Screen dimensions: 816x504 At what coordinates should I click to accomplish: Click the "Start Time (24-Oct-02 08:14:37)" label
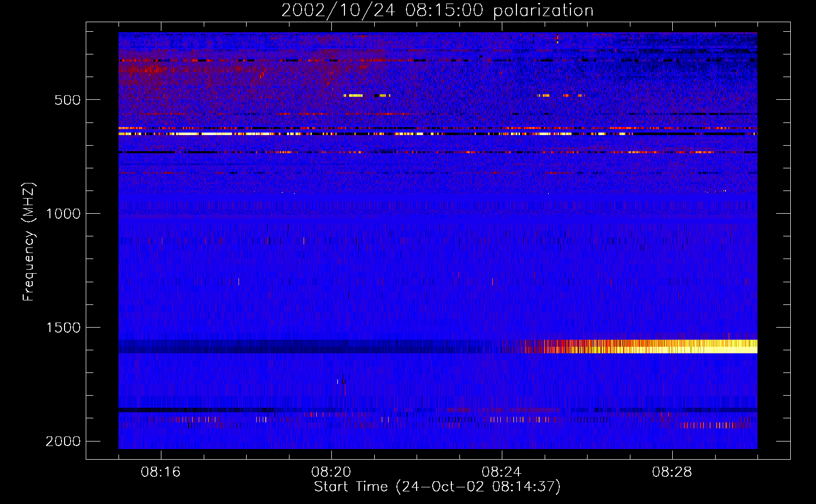pos(437,487)
